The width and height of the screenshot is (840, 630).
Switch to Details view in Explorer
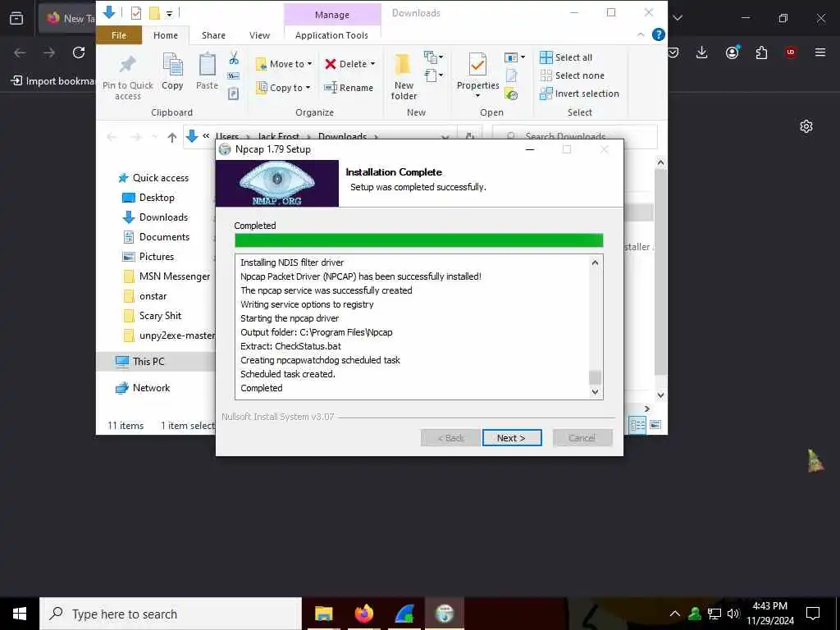coord(637,425)
